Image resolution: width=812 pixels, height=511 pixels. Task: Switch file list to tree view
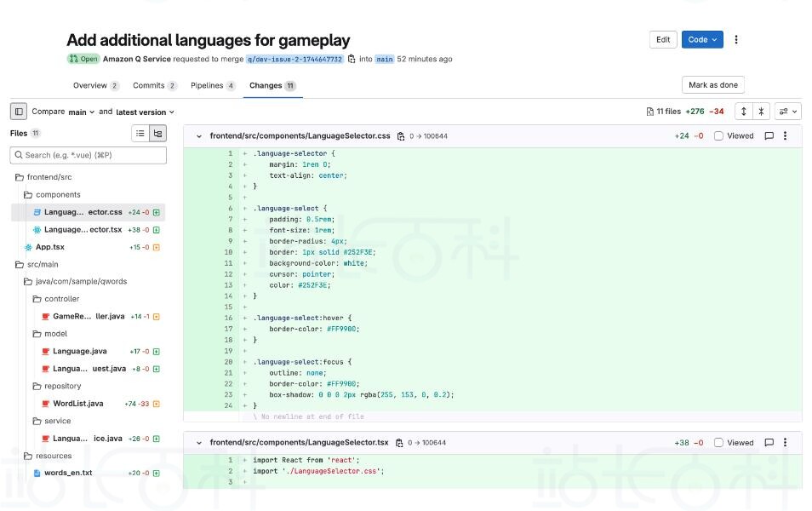click(157, 133)
